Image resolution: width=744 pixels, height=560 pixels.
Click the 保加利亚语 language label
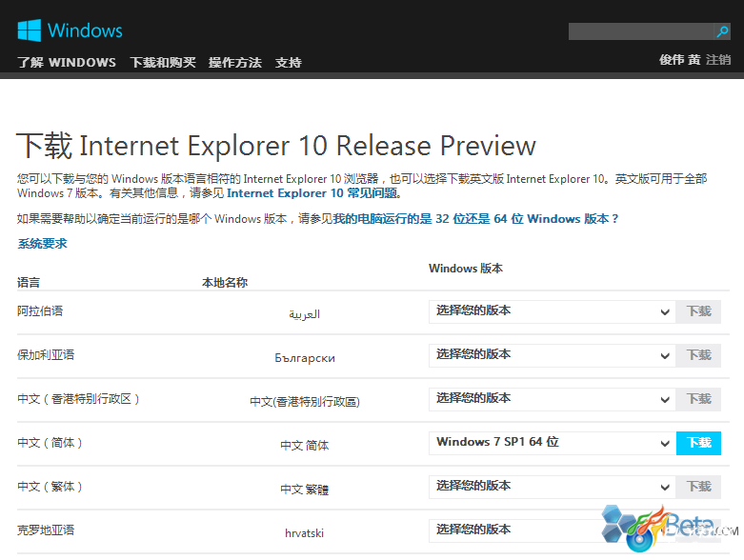coord(46,354)
